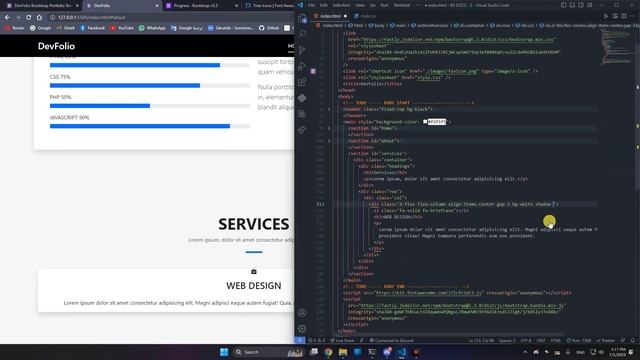Open the Extensions view

point(302,82)
